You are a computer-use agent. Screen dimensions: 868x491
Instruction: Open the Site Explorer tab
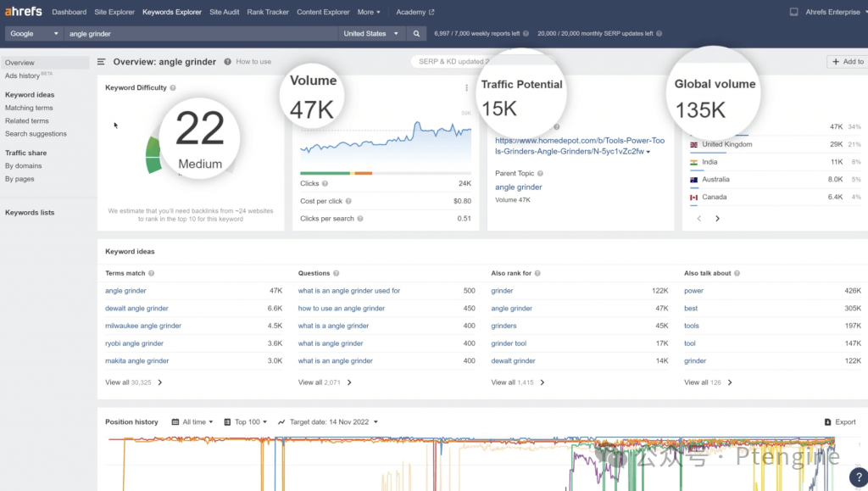(113, 13)
